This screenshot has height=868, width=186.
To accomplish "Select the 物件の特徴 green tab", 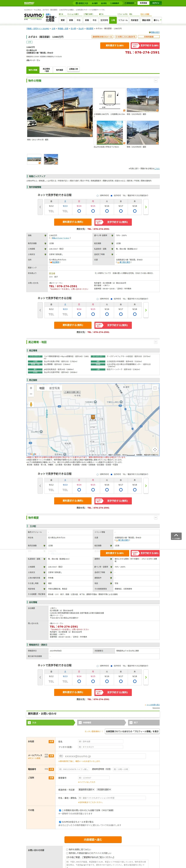I will (33, 70).
